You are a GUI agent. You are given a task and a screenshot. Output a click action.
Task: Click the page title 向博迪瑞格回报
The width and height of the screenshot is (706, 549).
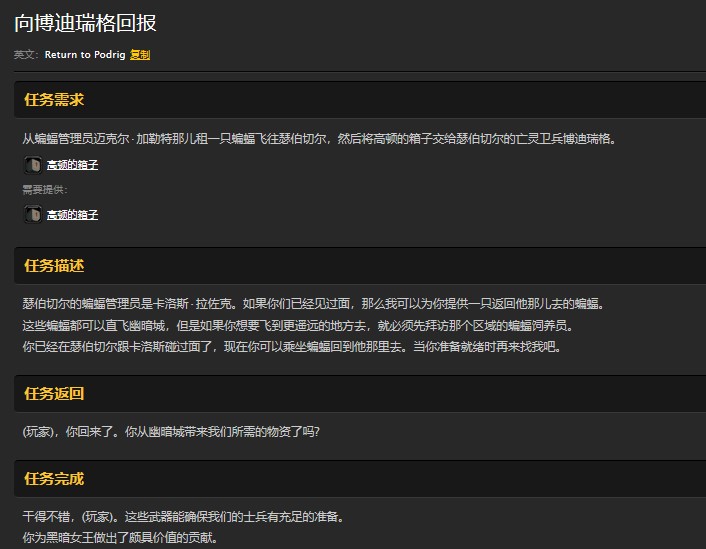pyautogui.click(x=85, y=23)
